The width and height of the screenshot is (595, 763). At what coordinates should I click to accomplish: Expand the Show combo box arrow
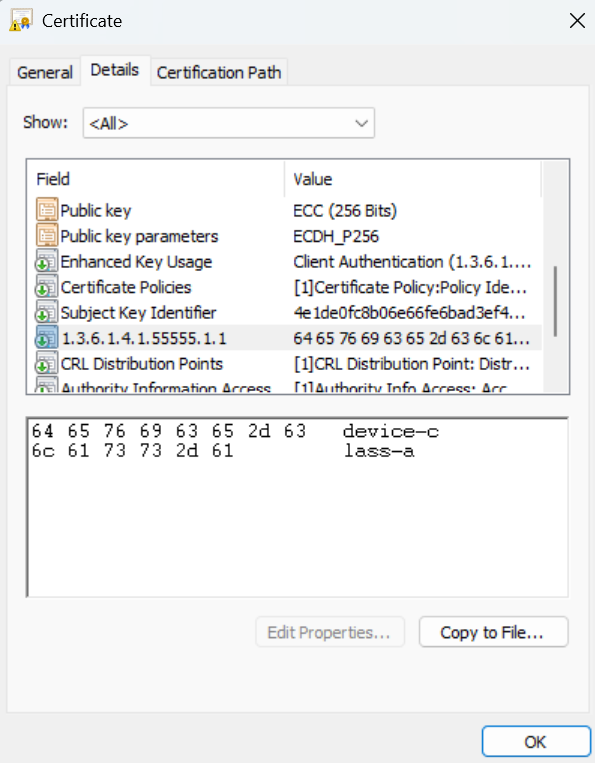361,123
